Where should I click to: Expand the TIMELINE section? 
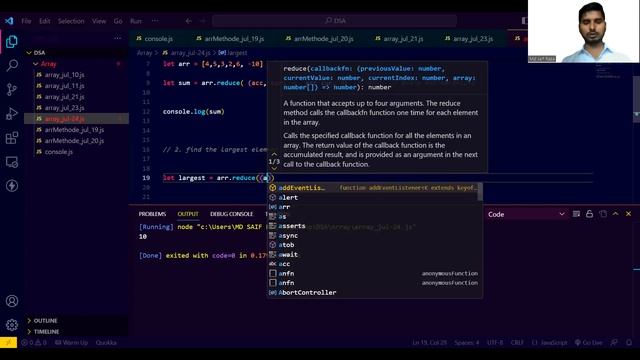(x=76, y=331)
